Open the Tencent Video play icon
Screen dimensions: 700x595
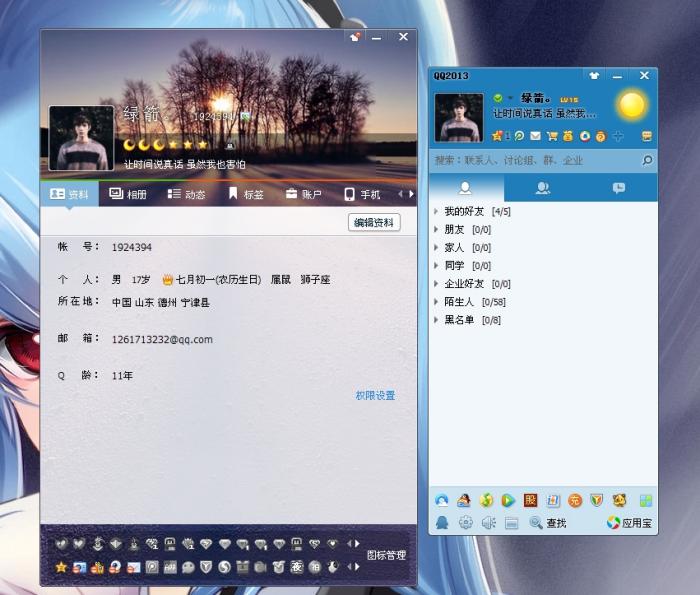pos(508,500)
